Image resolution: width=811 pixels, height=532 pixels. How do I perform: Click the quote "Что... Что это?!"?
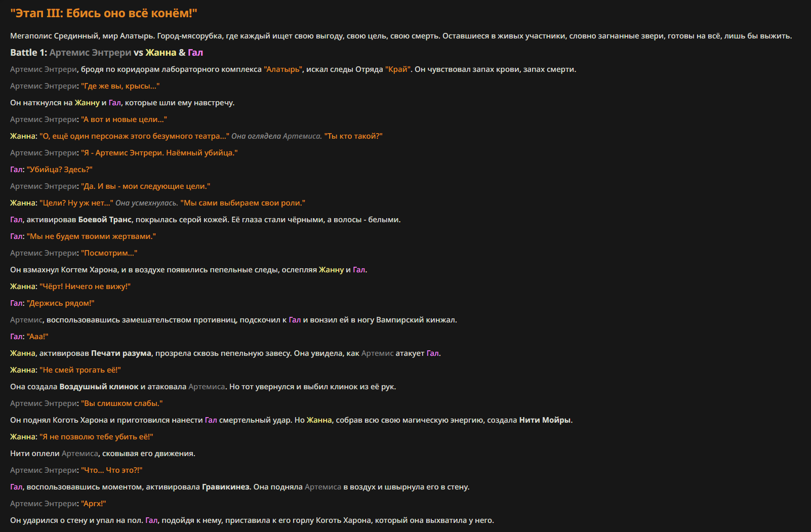point(112,470)
